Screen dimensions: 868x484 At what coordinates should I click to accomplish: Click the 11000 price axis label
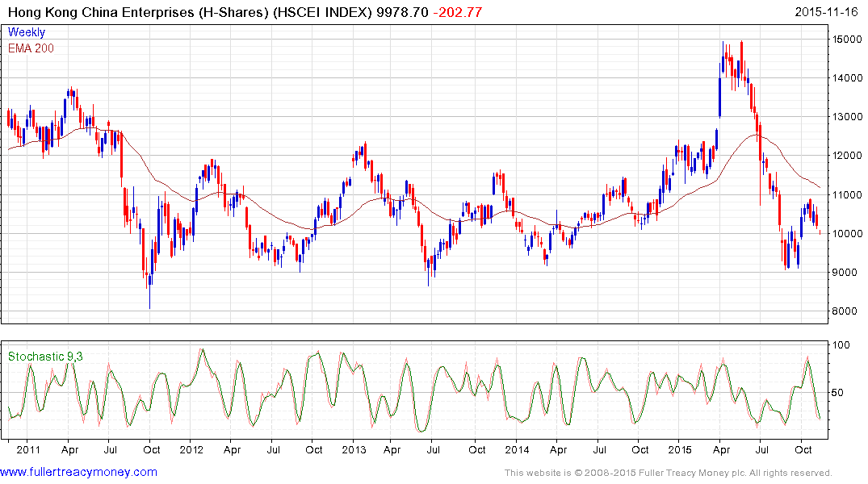[x=847, y=194]
